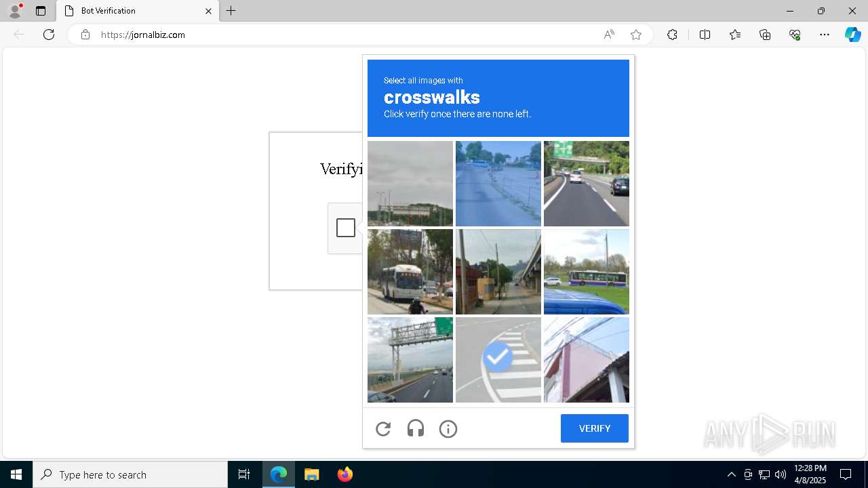Image resolution: width=868 pixels, height=488 pixels.
Task: Toggle Split screen view icon
Action: (705, 35)
